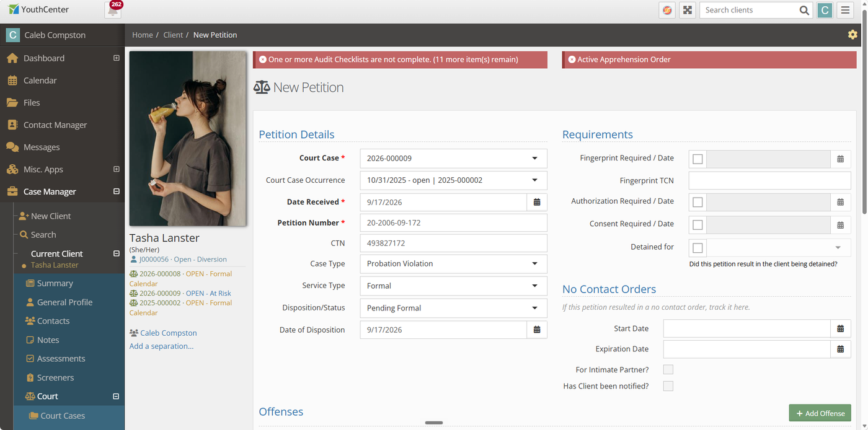
Task: Open Court Cases under Court
Action: click(x=63, y=416)
